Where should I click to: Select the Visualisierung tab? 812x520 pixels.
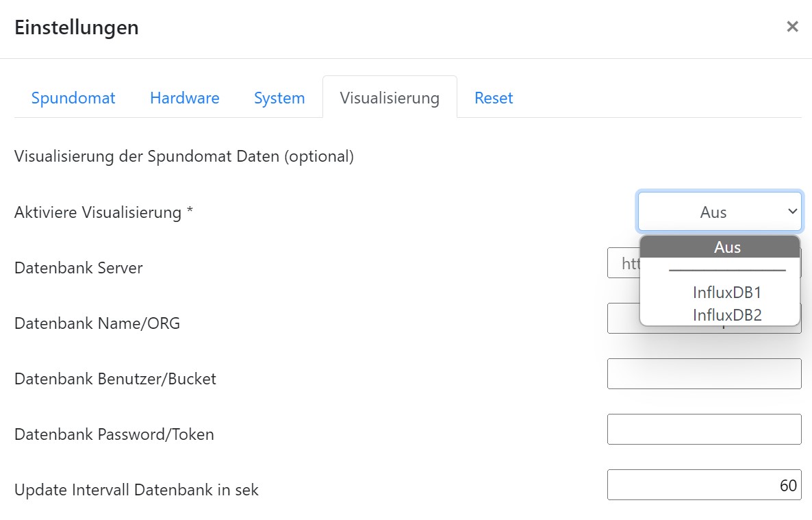[x=390, y=98]
